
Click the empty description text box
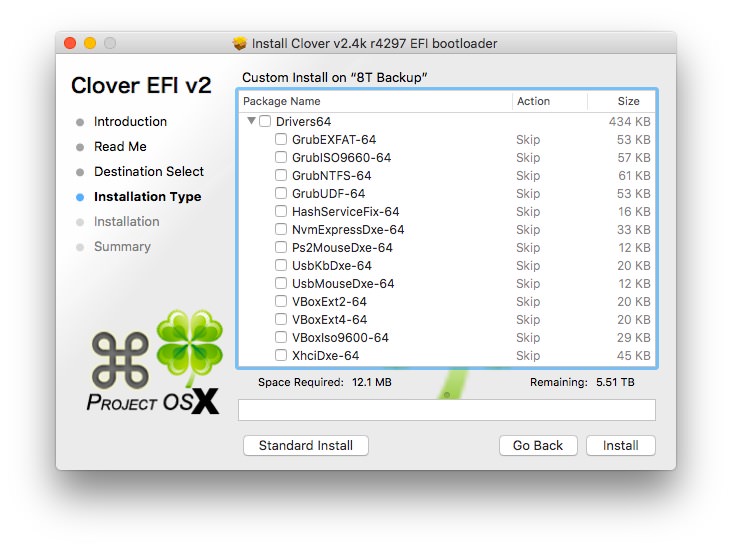[447, 410]
